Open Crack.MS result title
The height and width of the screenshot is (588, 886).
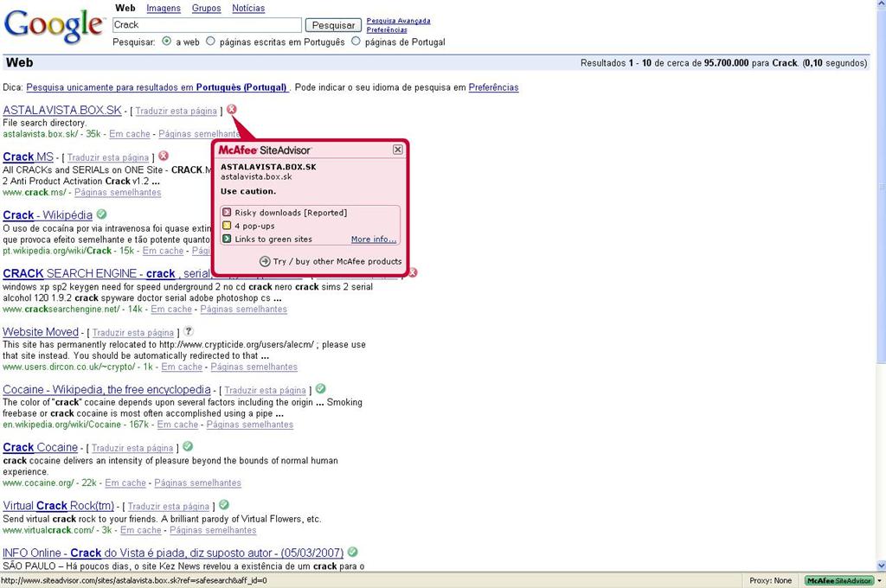point(29,157)
